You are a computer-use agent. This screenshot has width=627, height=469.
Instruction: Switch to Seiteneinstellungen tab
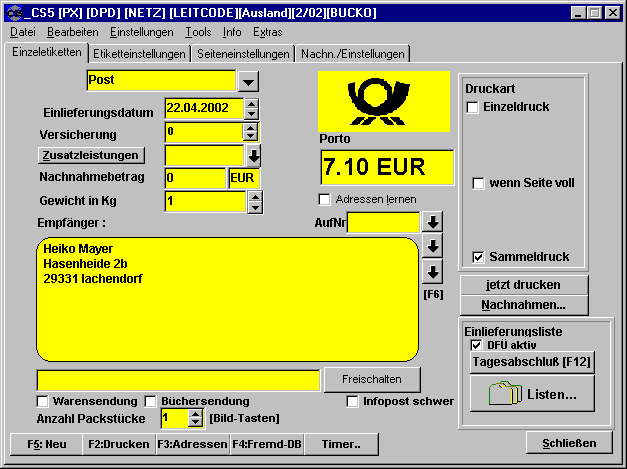coord(243,54)
